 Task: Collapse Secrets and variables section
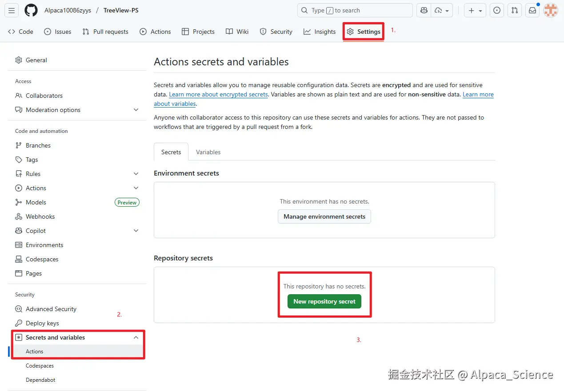(x=136, y=337)
